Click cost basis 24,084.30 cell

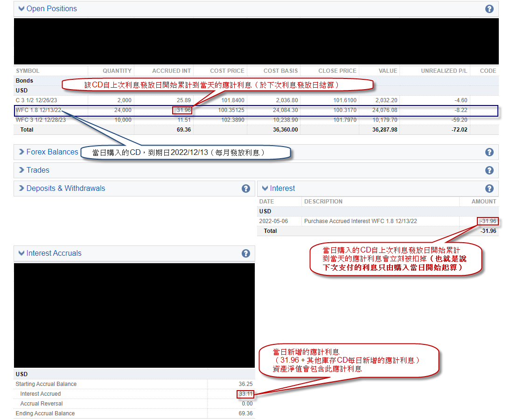pyautogui.click(x=286, y=110)
